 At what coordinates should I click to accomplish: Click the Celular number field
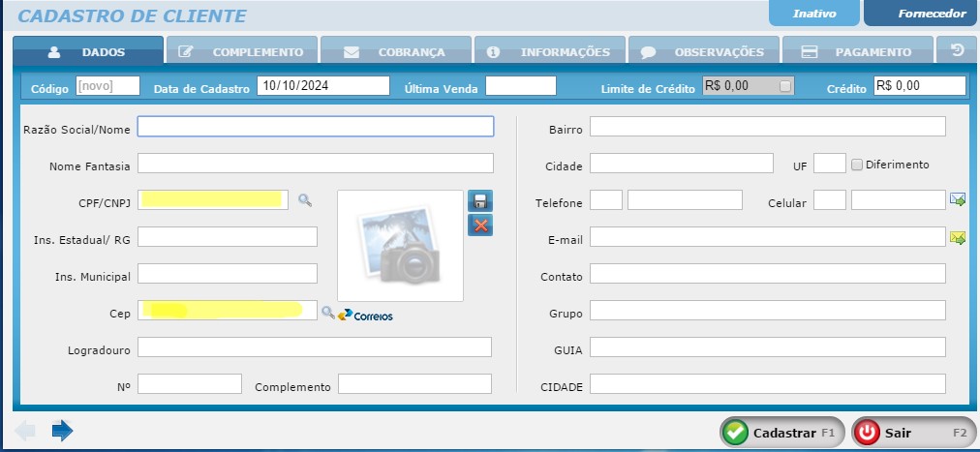point(898,199)
